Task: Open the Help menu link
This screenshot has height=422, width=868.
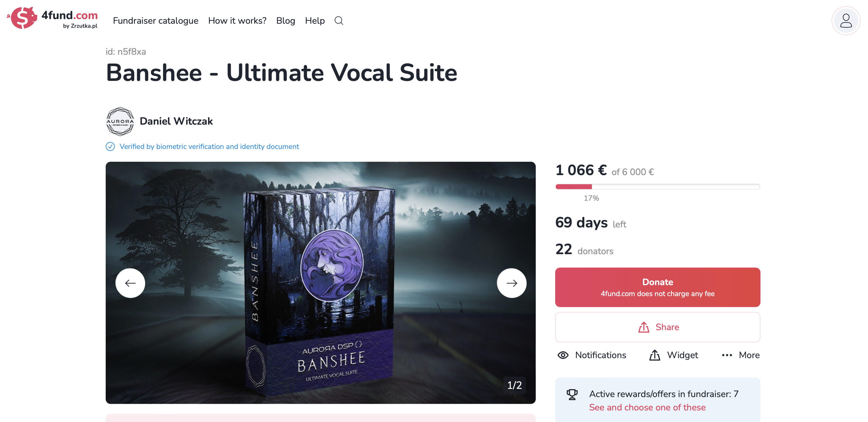Action: pyautogui.click(x=315, y=21)
